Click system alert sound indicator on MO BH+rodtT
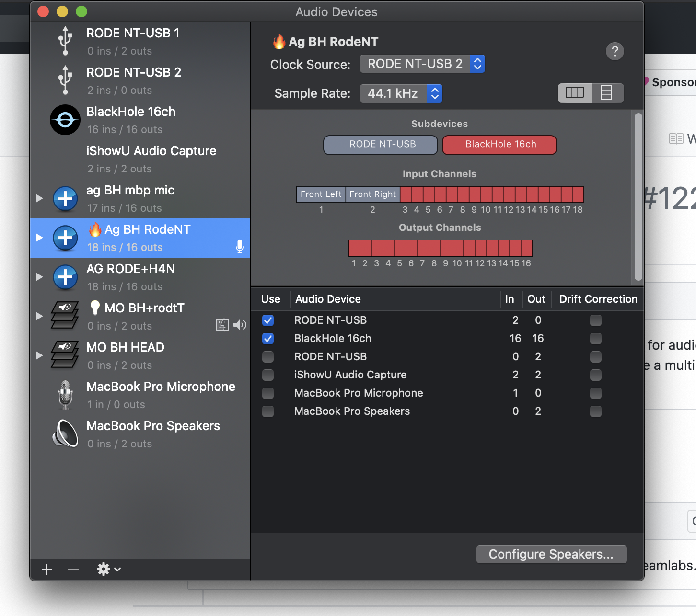The height and width of the screenshot is (616, 696). click(x=222, y=325)
